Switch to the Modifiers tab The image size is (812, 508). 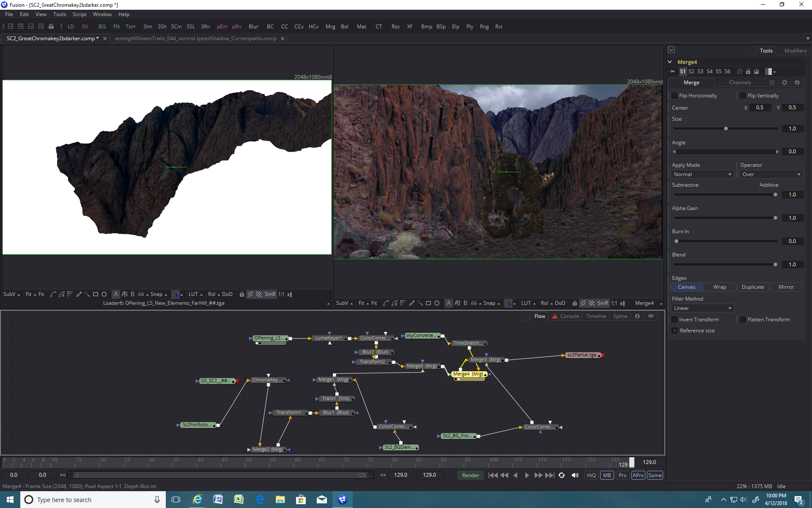[x=796, y=51]
